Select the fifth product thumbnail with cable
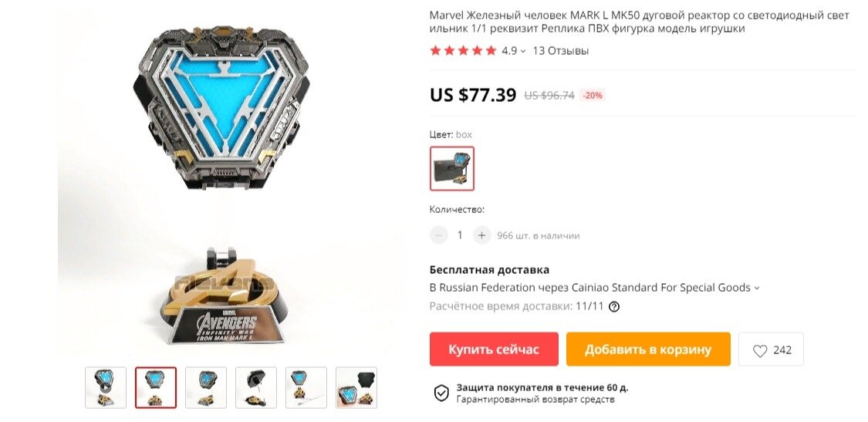The height and width of the screenshot is (422, 868). point(306,387)
